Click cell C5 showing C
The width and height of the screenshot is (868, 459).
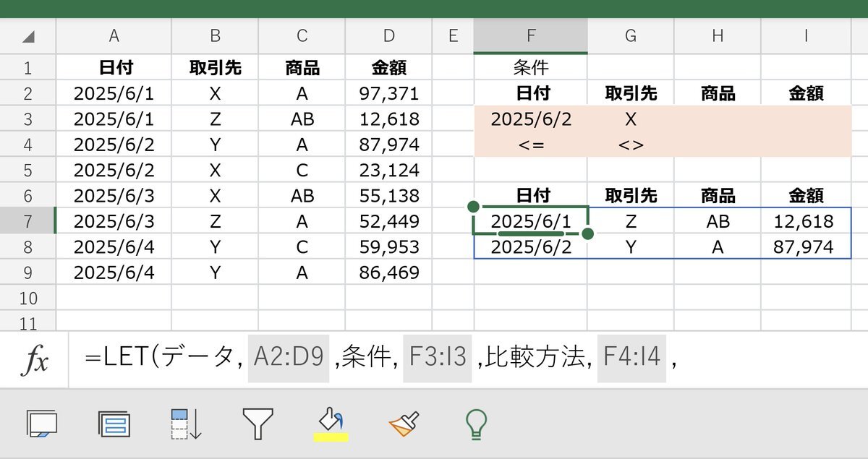302,170
